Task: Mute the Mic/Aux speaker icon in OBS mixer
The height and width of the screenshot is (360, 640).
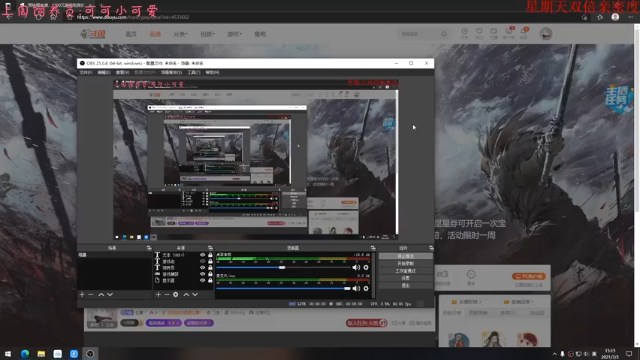Action: coord(356,288)
